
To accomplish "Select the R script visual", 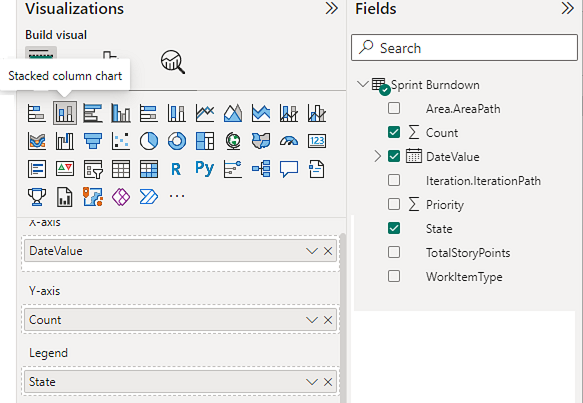I will coord(177,169).
